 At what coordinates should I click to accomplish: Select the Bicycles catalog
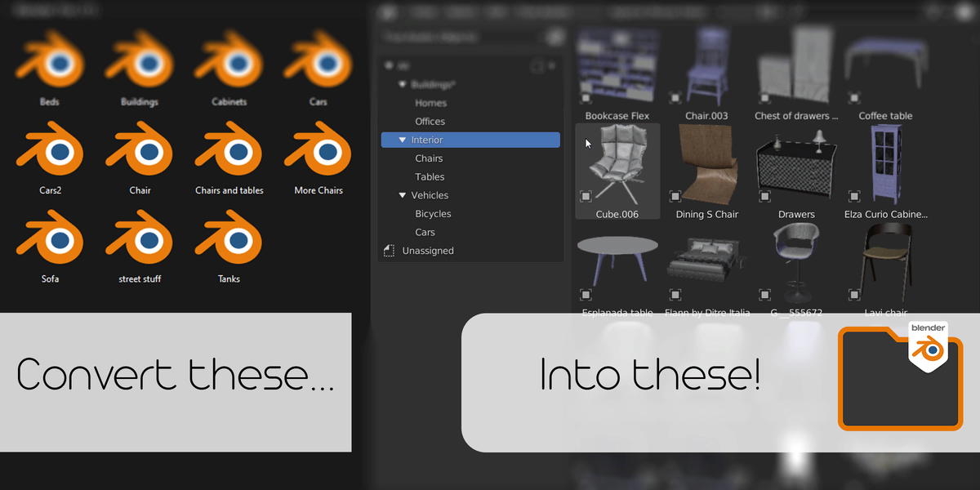[433, 214]
